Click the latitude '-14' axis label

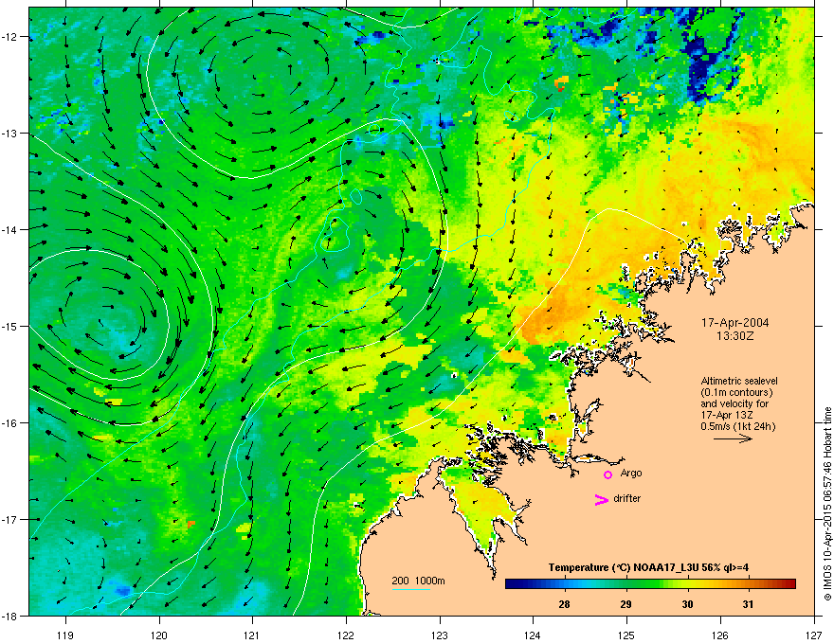pos(10,229)
